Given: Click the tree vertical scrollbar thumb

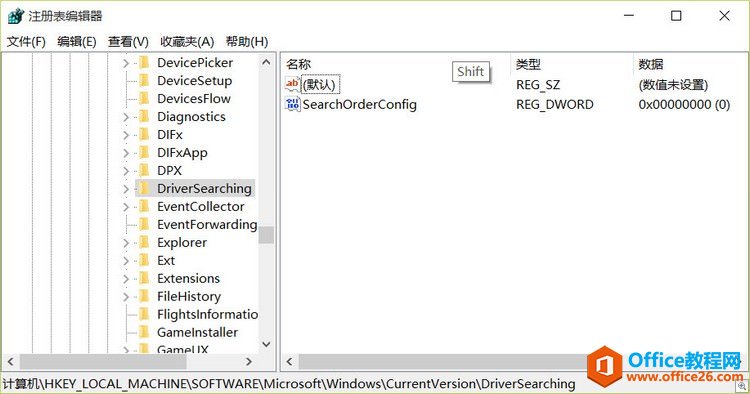Looking at the screenshot, I should [266, 235].
